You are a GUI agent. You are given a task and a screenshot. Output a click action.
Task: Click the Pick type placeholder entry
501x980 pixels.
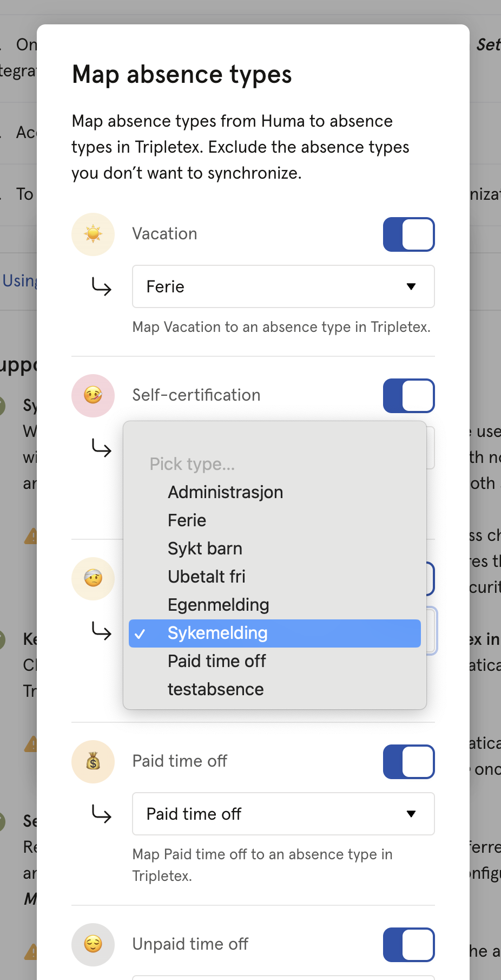[x=192, y=464]
